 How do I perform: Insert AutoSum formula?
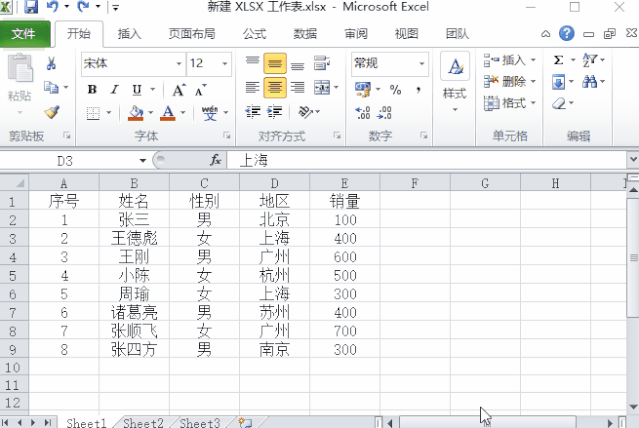point(559,60)
